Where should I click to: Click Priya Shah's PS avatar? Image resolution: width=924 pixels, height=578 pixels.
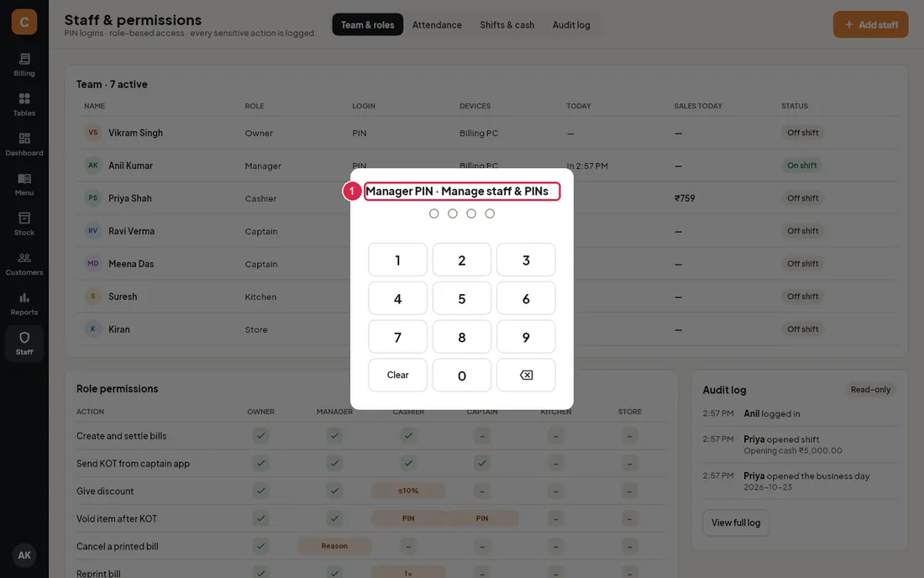click(x=92, y=198)
